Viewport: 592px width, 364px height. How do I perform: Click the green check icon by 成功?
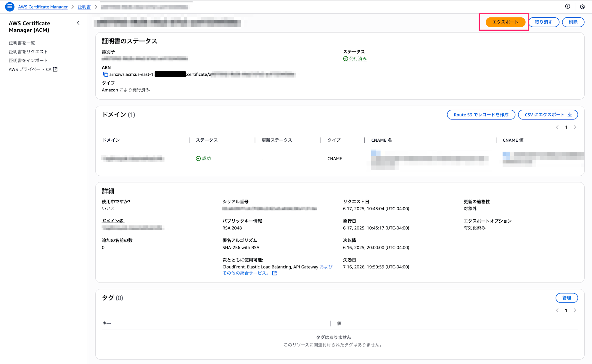[x=198, y=158]
